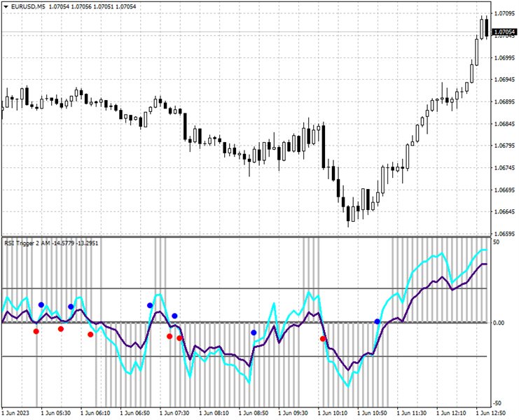Viewport: 519px width, 420px height.
Task: Open the chart menu triangle beside EURUSD,M5
Action: (6, 6)
